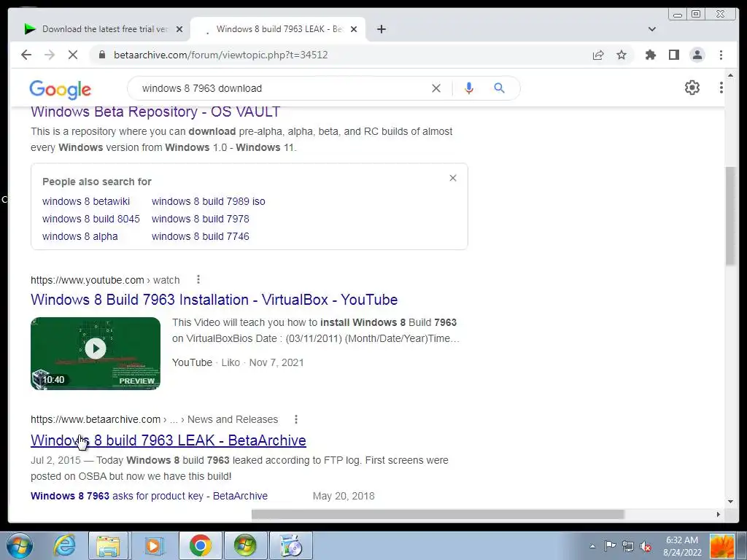Click the forward navigation arrow
The height and width of the screenshot is (560, 747).
(x=50, y=55)
